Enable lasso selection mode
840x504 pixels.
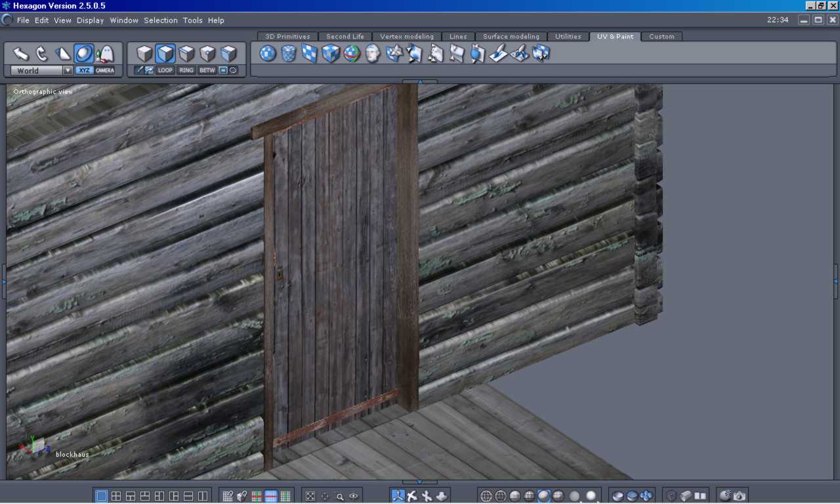pos(233,70)
